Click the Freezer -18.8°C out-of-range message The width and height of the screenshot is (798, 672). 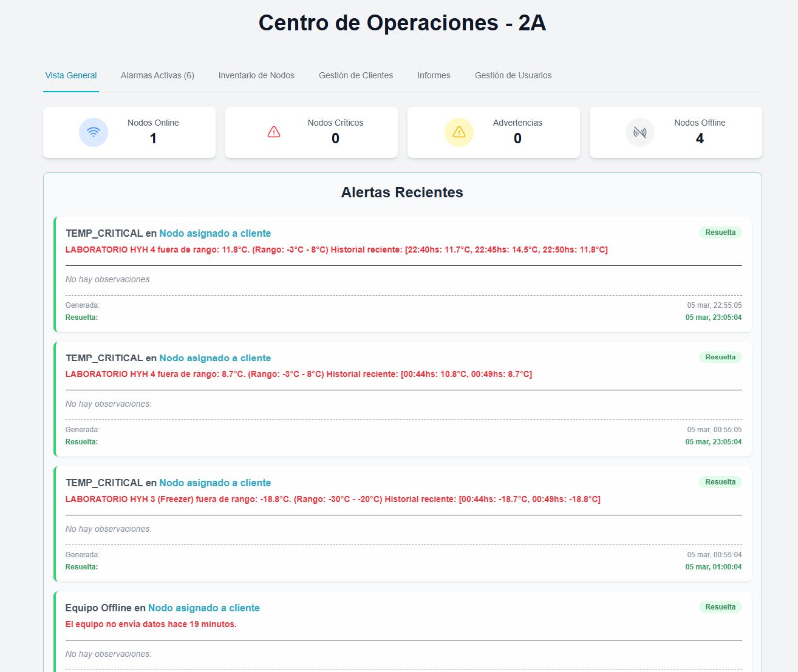coord(333,499)
